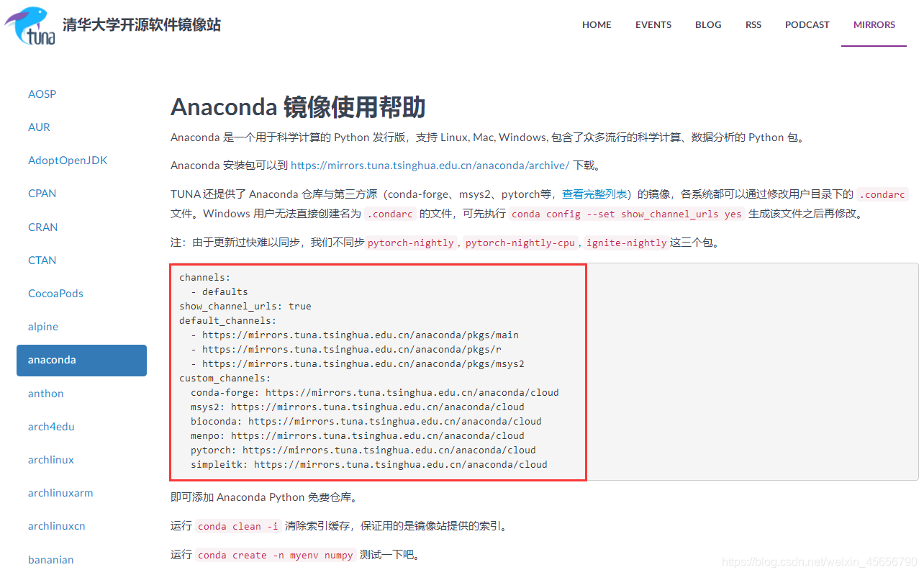The width and height of the screenshot is (924, 575).
Task: Click the pytorch-nightly-cpu code label
Action: (x=520, y=243)
